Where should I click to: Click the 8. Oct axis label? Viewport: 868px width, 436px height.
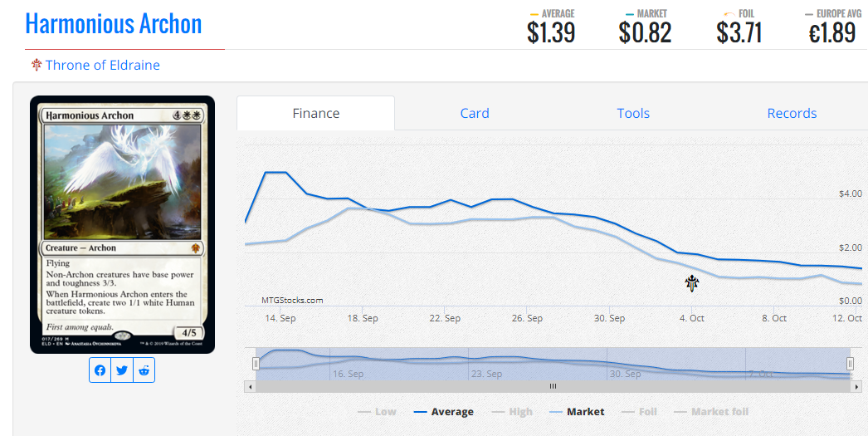(x=774, y=318)
